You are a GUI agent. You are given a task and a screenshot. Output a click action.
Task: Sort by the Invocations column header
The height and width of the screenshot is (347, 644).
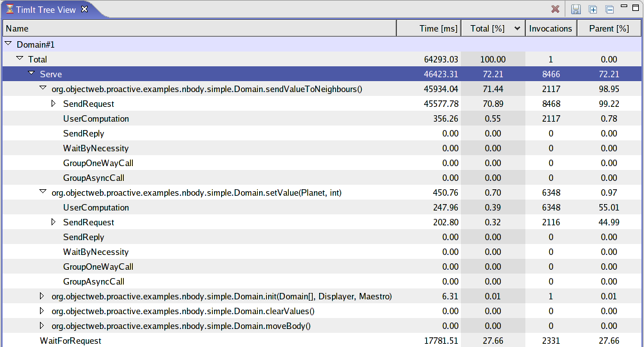551,28
